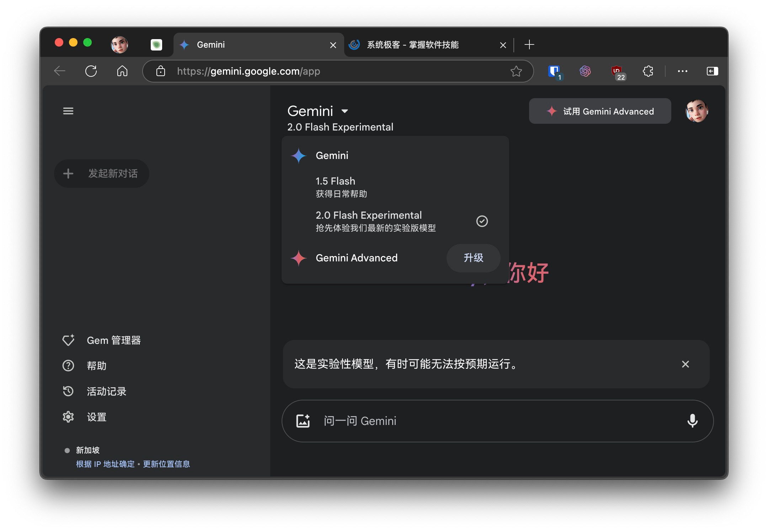Click the plus icon for new conversation
This screenshot has height=532, width=768.
click(68, 174)
